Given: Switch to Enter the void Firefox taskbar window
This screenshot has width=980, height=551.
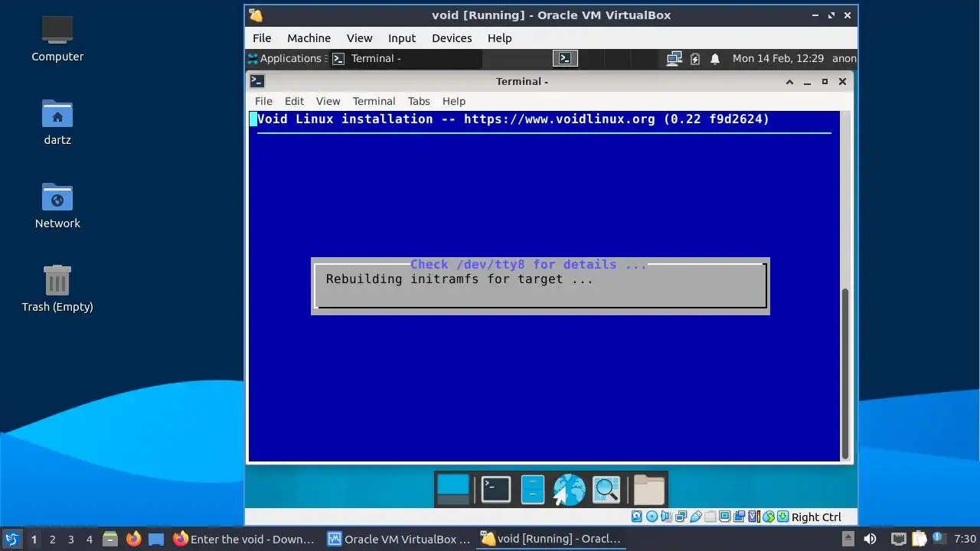Looking at the screenshot, I should tap(244, 539).
